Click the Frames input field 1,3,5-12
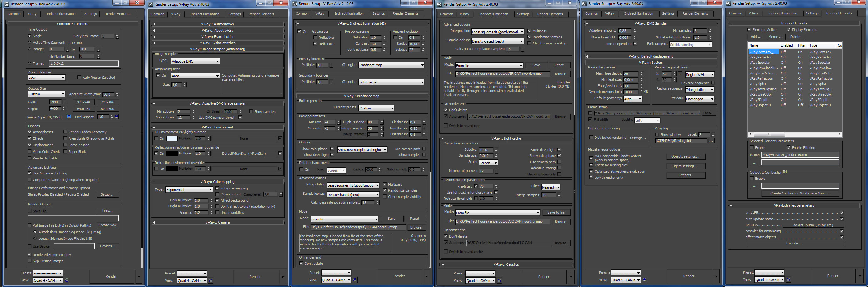The width and height of the screenshot is (868, 287). (x=84, y=63)
